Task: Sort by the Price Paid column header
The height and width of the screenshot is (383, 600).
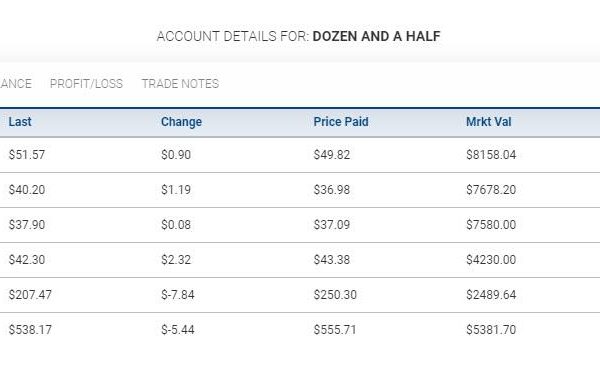Action: click(x=341, y=122)
